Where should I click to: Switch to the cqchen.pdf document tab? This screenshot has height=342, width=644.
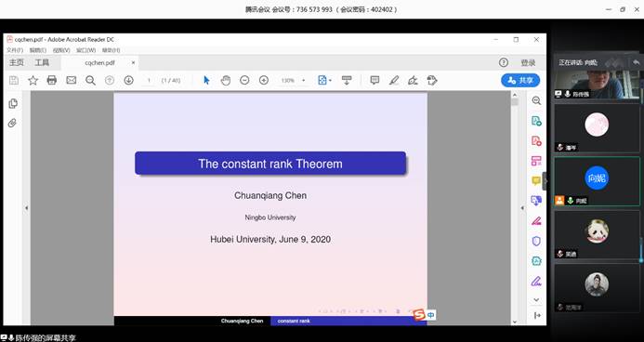[99, 63]
